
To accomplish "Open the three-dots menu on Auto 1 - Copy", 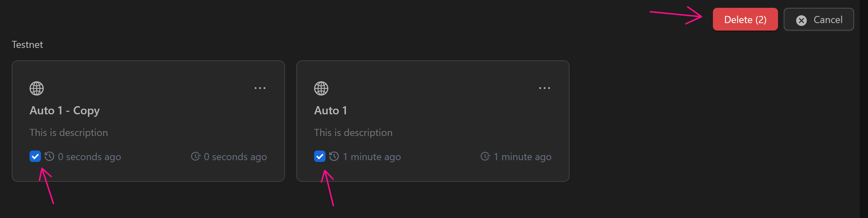I will coord(260,88).
